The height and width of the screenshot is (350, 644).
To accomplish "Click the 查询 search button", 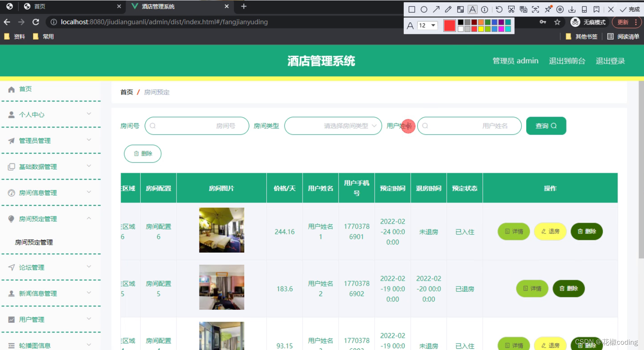I will [x=546, y=126].
